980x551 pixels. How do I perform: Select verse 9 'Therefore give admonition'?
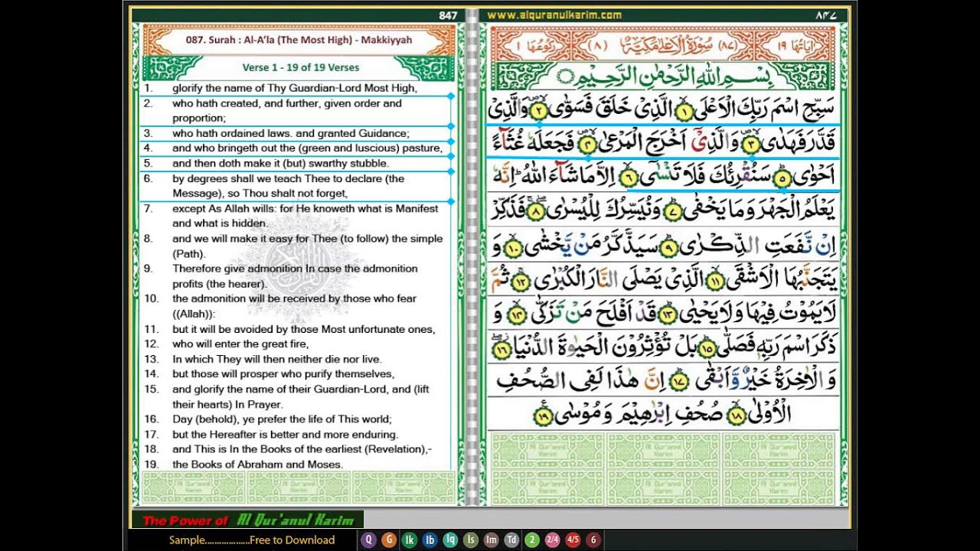(295, 275)
